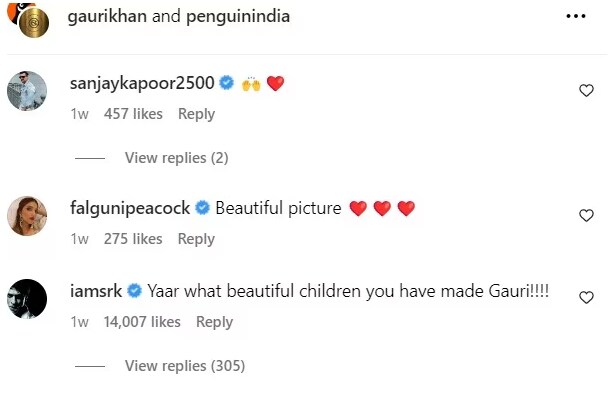Open iamsrk's profile picture
610x397 pixels.
pyautogui.click(x=27, y=299)
